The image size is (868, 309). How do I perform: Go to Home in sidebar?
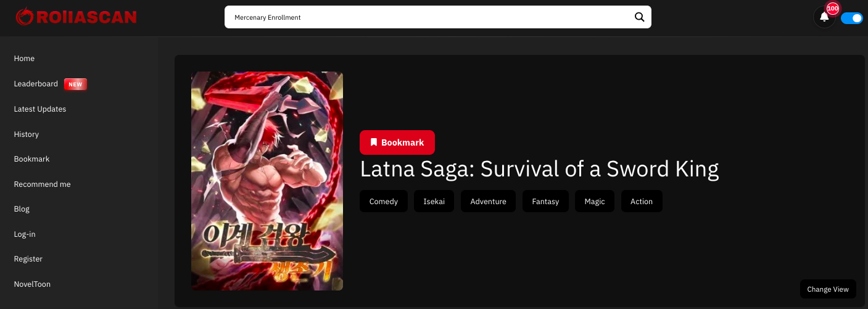24,59
